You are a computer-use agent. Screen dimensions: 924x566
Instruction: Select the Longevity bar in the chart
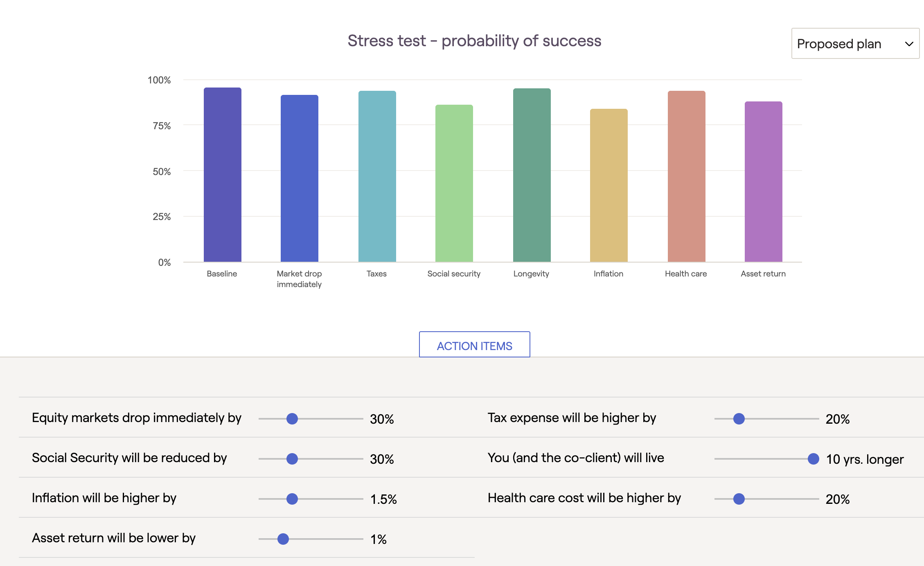(532, 175)
